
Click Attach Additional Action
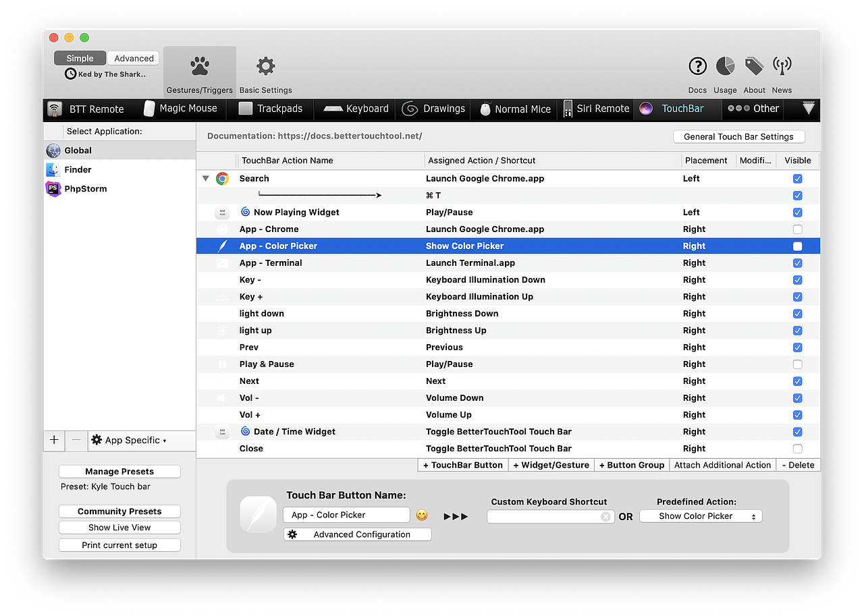click(x=723, y=465)
